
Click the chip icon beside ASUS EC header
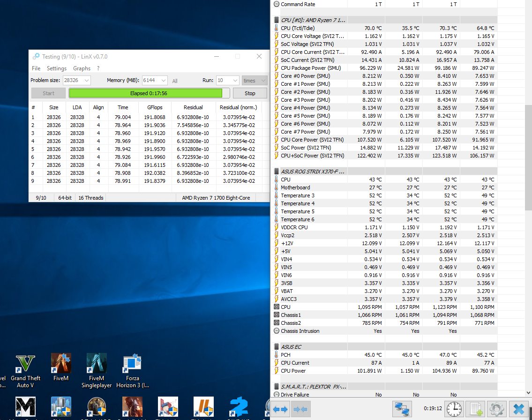click(x=276, y=347)
